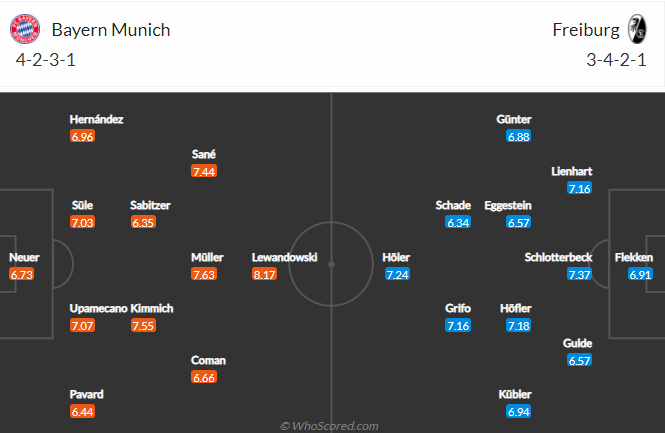
Task: Select Sabitzer's 6.35 rating badge
Action: (143, 223)
